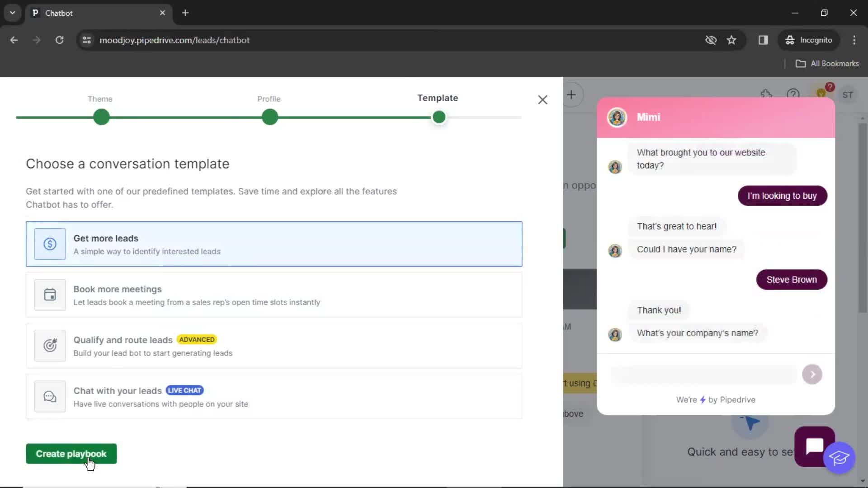Close the chatbot setup dialog

pyautogui.click(x=542, y=100)
